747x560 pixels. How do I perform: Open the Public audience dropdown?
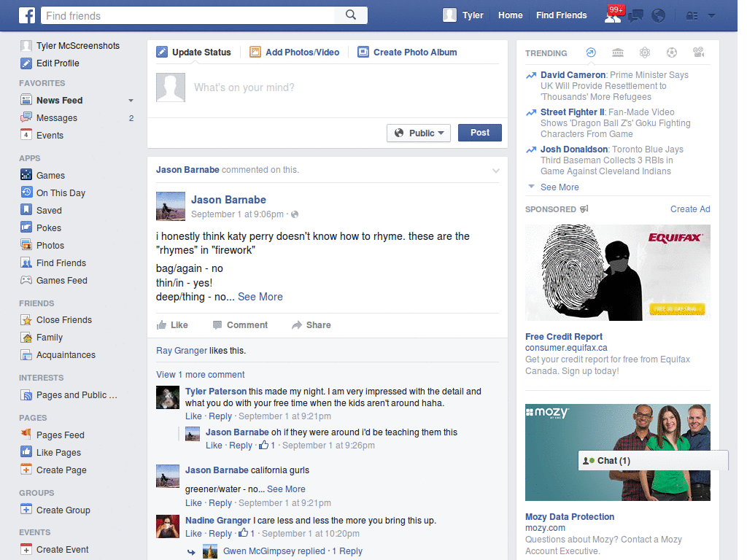coord(418,133)
